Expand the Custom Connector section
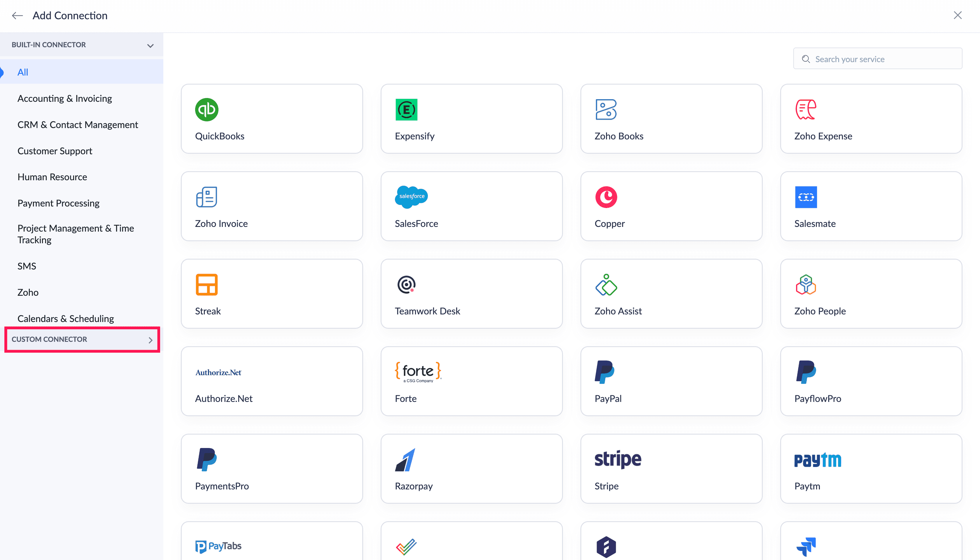 82,339
